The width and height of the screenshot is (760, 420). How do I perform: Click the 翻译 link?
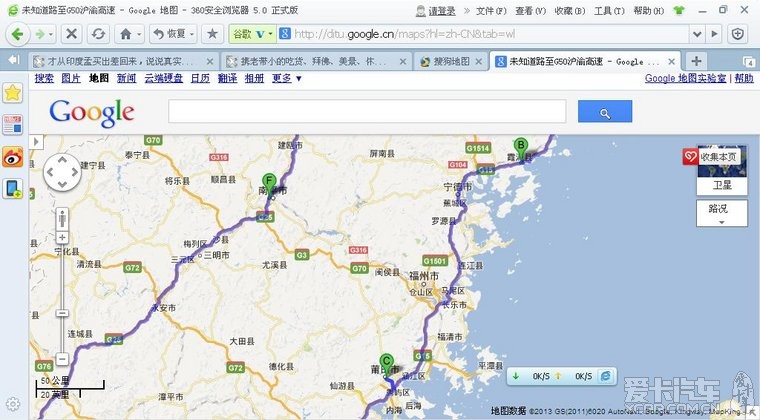click(x=227, y=78)
